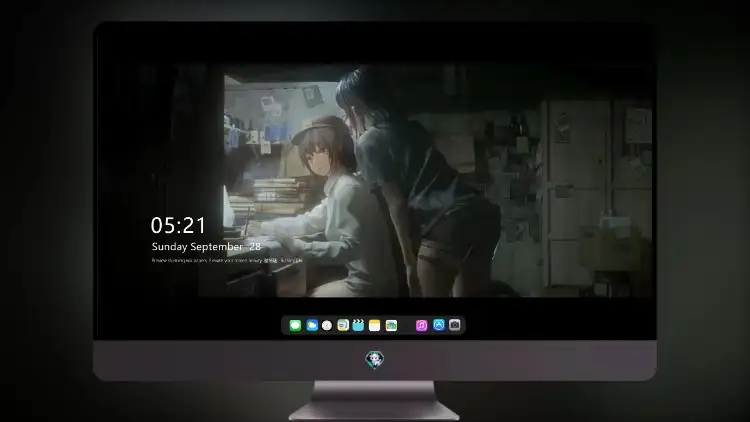Image resolution: width=750 pixels, height=422 pixels.
Task: Open the blue App Store dock icon
Action: click(439, 325)
